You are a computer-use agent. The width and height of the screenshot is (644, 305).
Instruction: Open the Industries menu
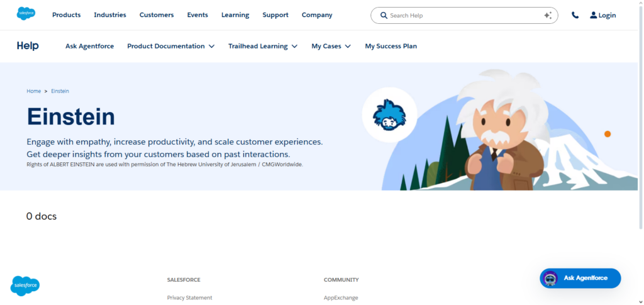[110, 14]
